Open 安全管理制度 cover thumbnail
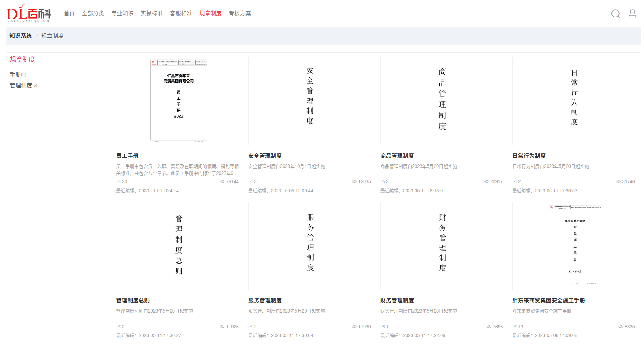This screenshot has width=644, height=349. pos(311,101)
